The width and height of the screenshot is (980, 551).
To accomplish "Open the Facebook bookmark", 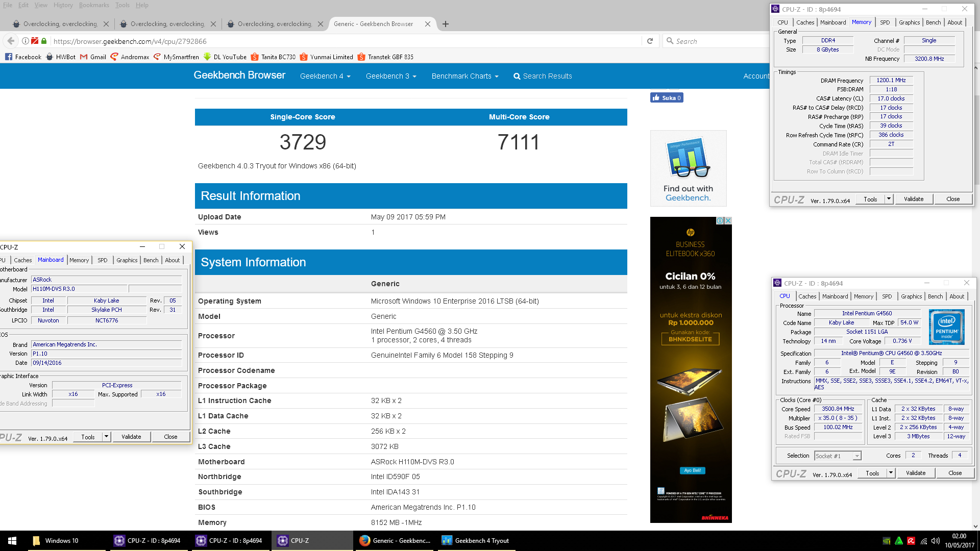I will coord(23,57).
